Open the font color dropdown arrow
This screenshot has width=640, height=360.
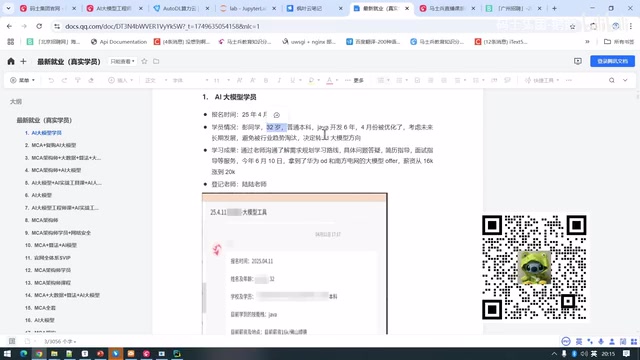(337, 80)
